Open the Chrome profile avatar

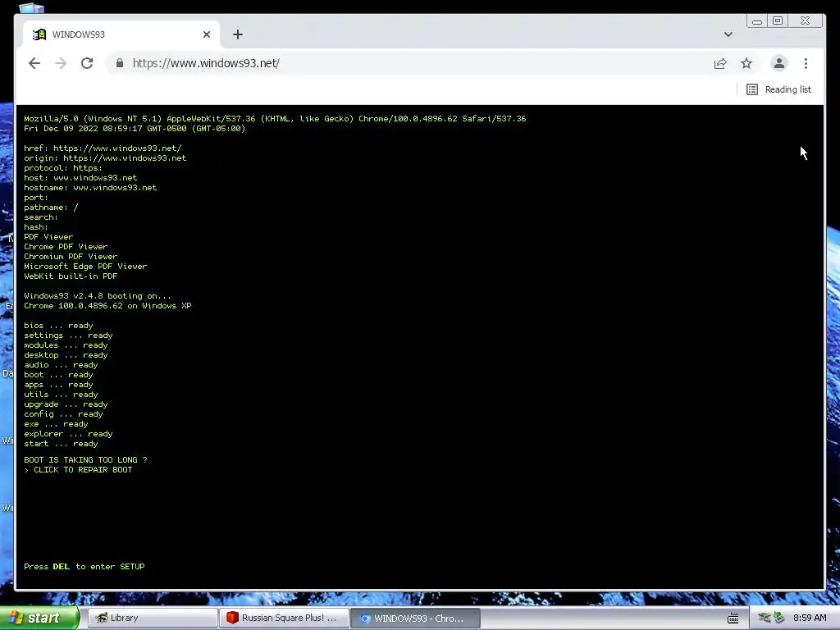pyautogui.click(x=779, y=63)
